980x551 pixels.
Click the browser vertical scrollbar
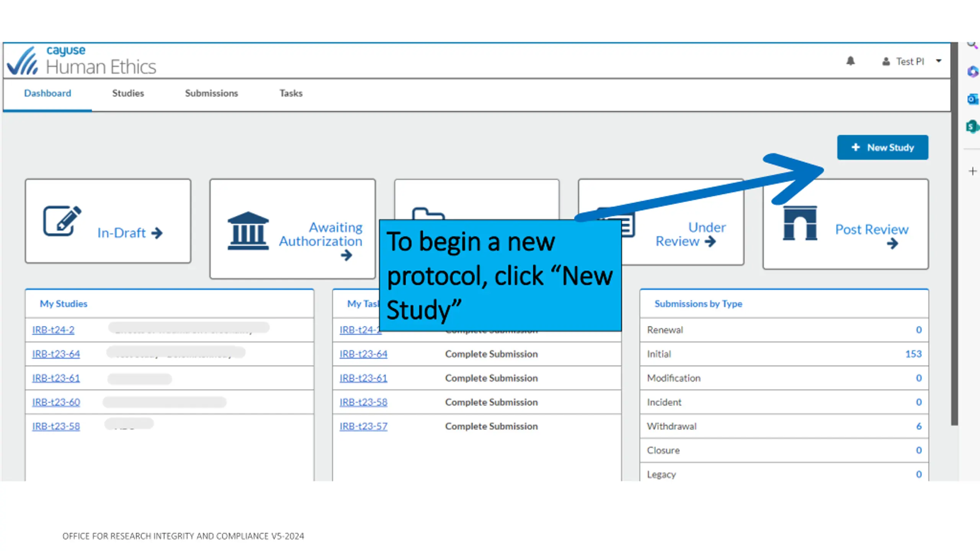(954, 233)
